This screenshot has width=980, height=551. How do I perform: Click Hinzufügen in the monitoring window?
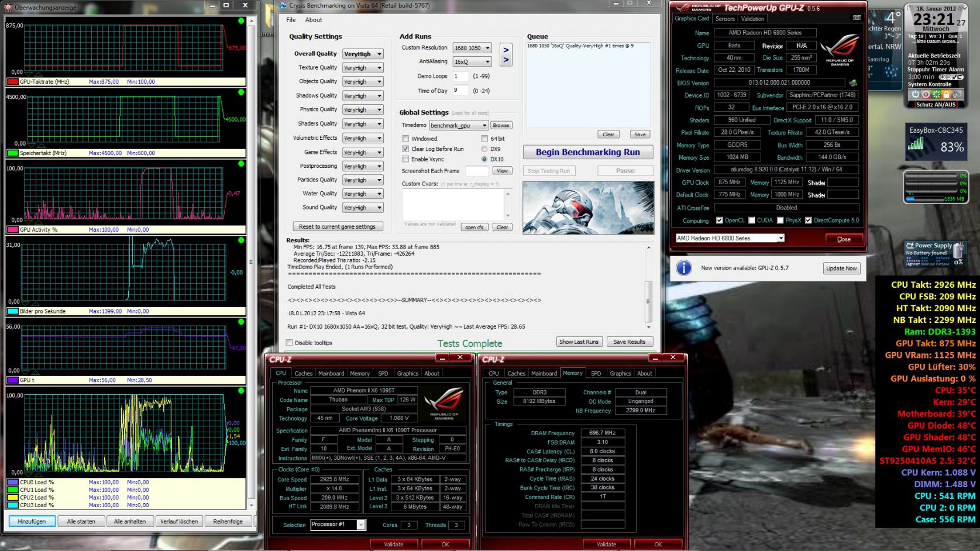coord(32,521)
